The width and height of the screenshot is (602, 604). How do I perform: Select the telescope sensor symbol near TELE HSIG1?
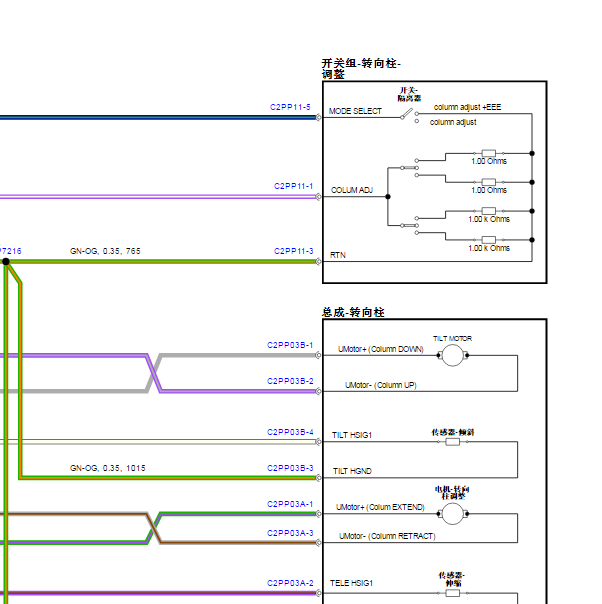click(453, 593)
